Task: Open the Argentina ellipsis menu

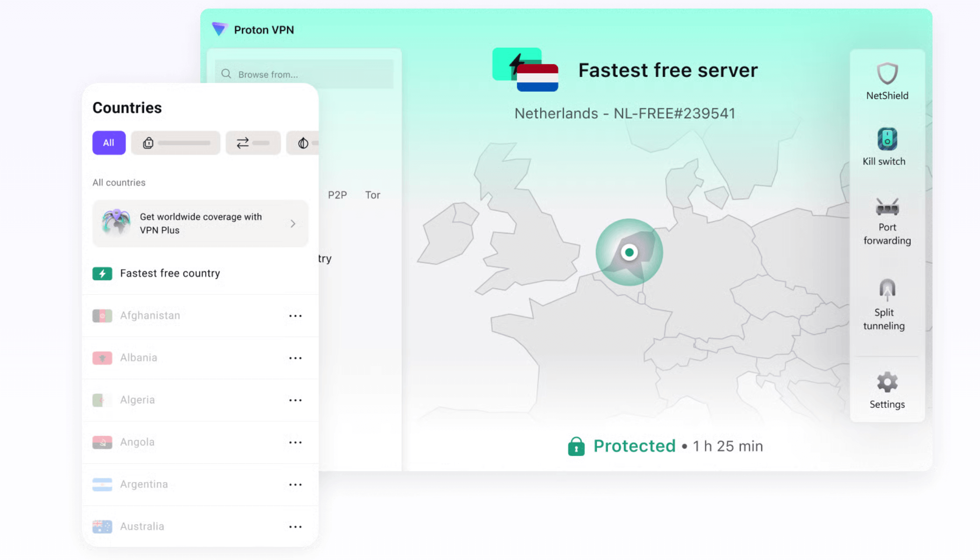Action: tap(296, 484)
